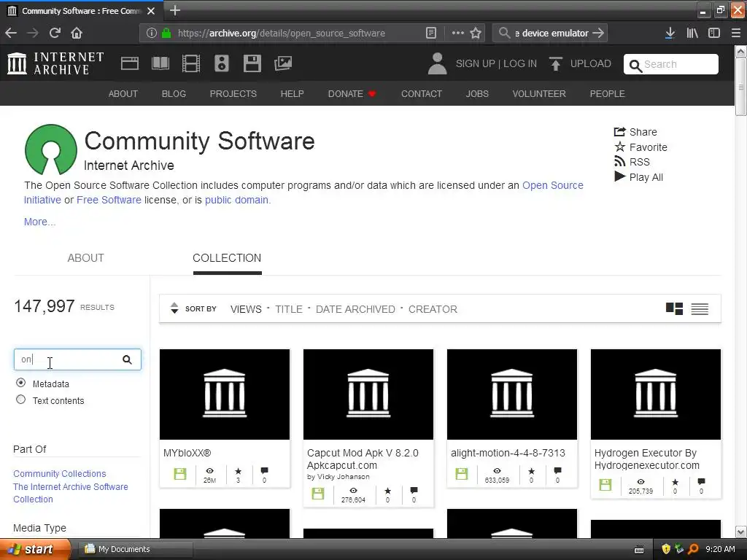Sort results by TITLE

click(x=289, y=309)
